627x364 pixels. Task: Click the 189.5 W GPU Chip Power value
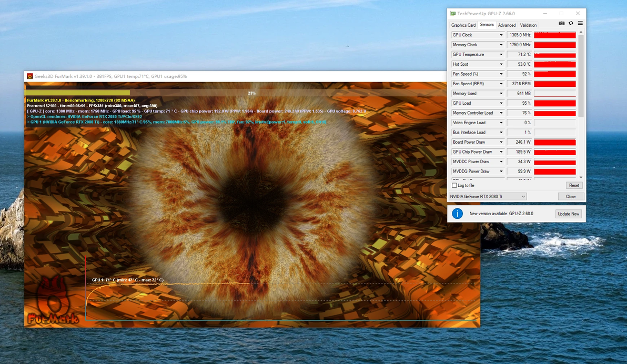(x=520, y=152)
